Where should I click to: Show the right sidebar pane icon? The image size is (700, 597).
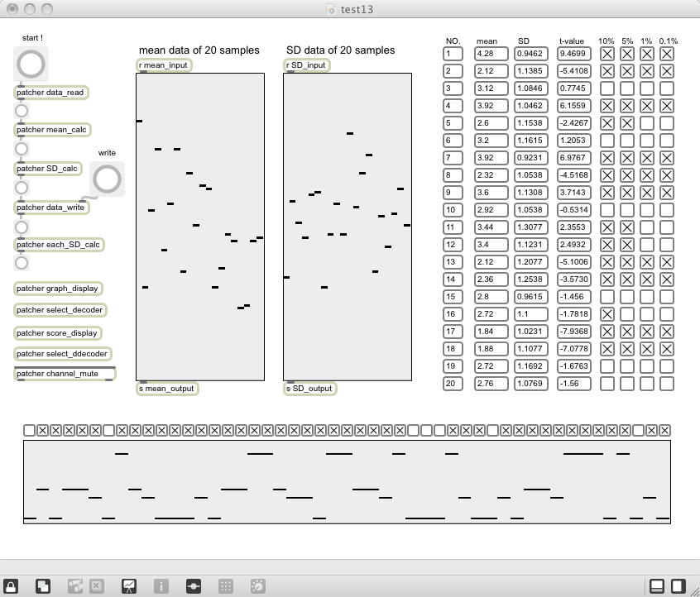678,586
